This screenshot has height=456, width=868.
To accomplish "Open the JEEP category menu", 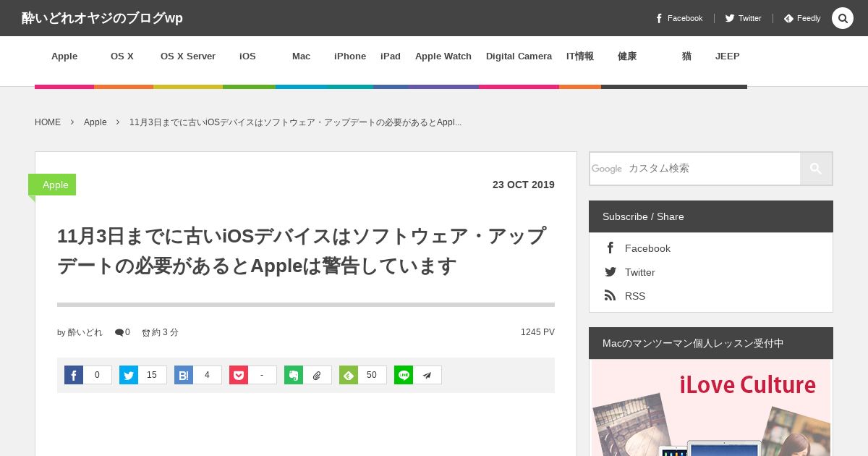I will 728,56.
